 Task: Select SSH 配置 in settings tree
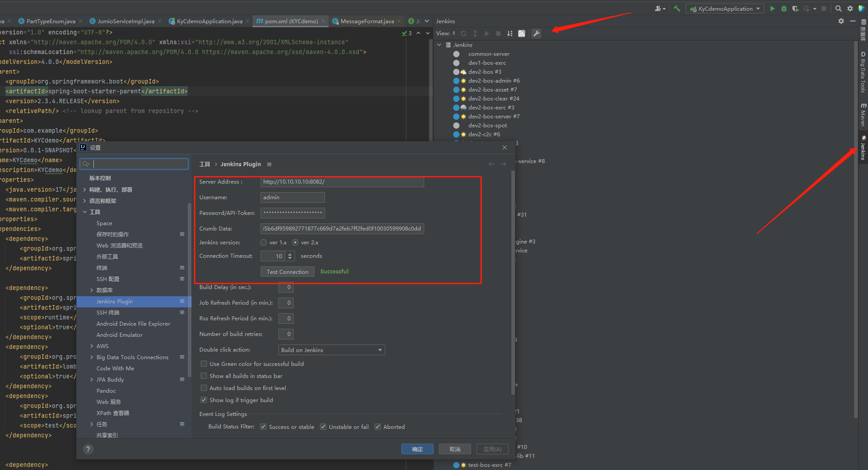(108, 279)
